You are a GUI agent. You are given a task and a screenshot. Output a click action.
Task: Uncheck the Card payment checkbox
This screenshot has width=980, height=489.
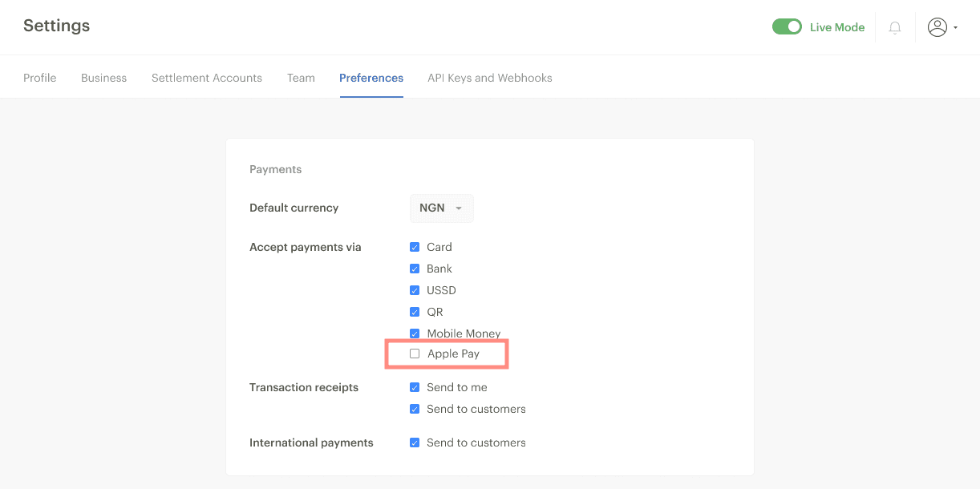click(415, 247)
